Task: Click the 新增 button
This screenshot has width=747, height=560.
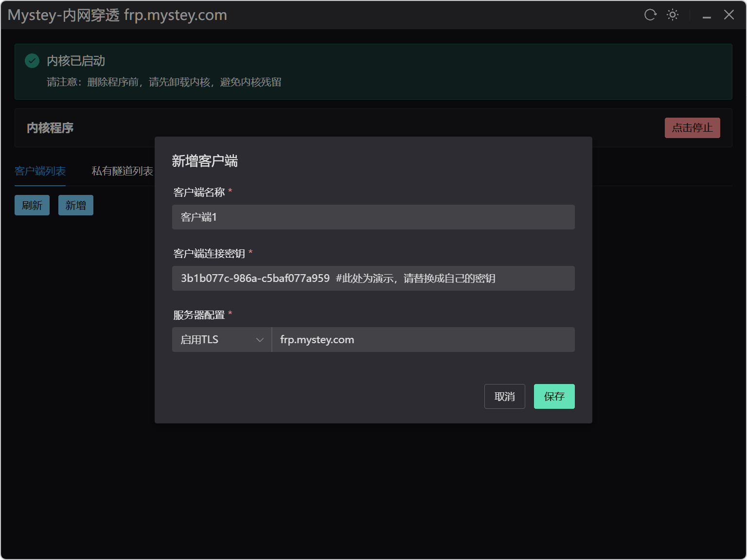Action: click(x=75, y=205)
